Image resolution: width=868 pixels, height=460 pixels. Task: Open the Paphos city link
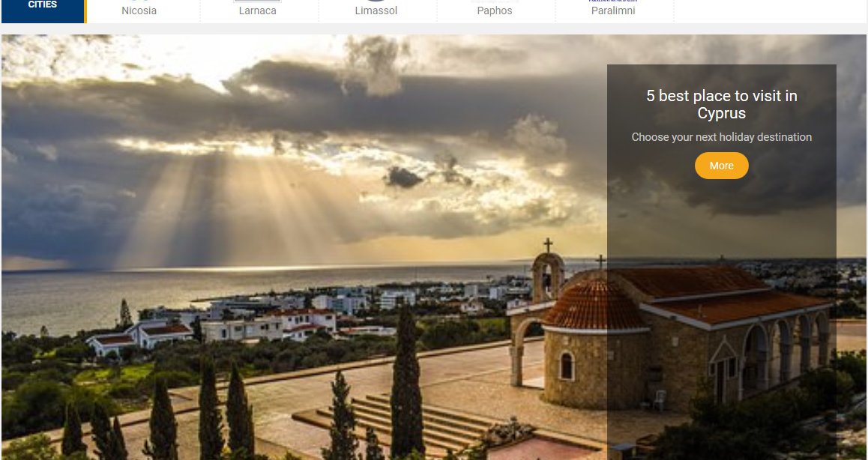[494, 11]
